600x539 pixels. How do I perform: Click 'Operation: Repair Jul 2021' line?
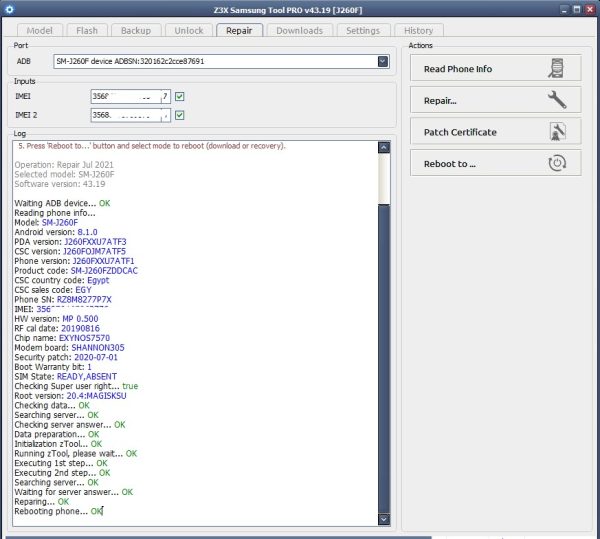coord(64,165)
